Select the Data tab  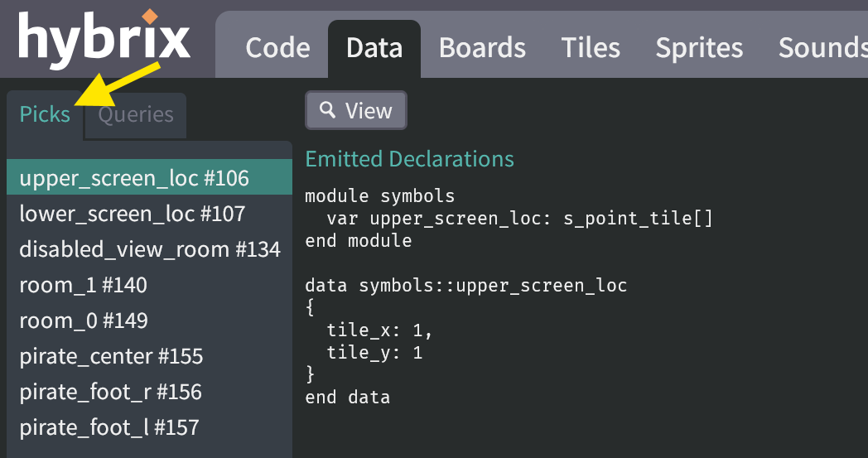pyautogui.click(x=374, y=48)
